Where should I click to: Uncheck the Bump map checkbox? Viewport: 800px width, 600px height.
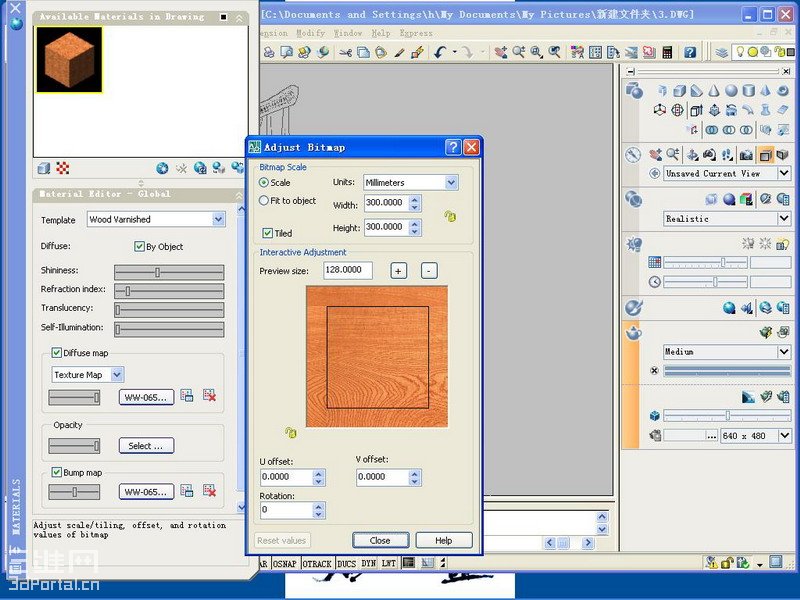click(x=57, y=472)
